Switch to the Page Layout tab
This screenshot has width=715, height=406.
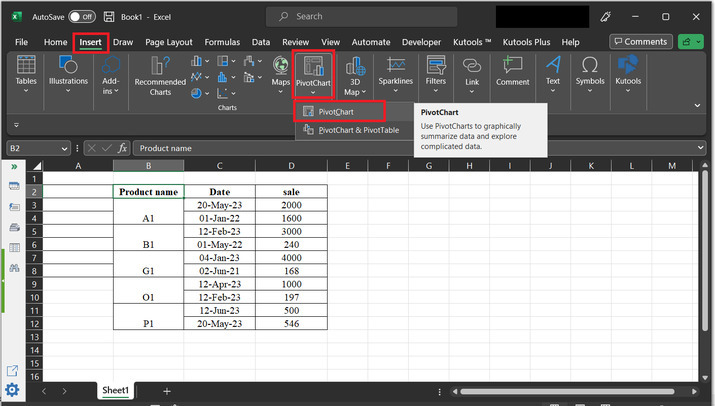tap(168, 42)
